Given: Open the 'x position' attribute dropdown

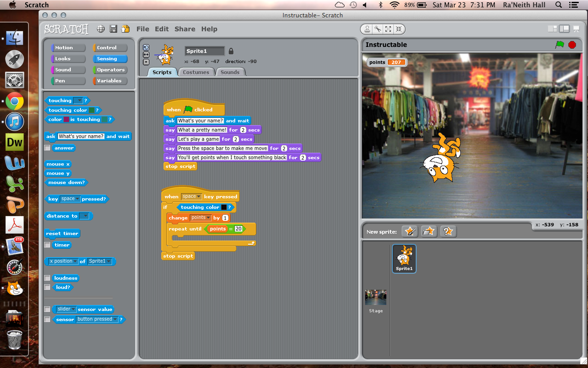Looking at the screenshot, I should tap(63, 261).
